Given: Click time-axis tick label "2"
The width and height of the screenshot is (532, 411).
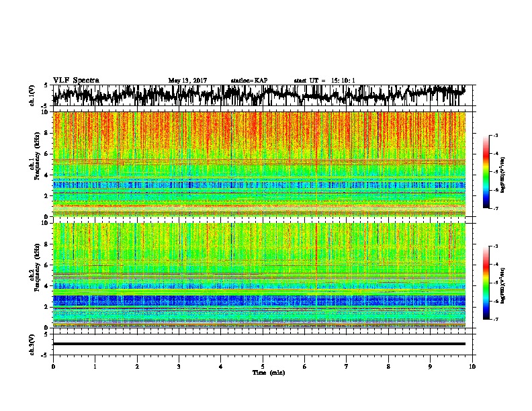Looking at the screenshot, I should (137, 367).
